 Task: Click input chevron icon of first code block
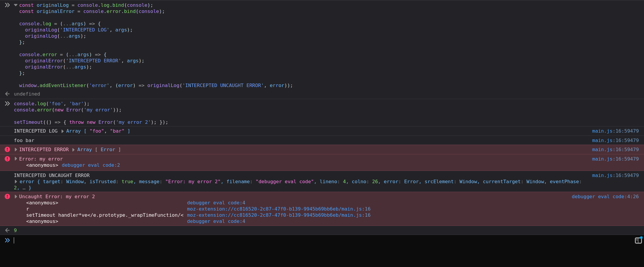click(7, 5)
